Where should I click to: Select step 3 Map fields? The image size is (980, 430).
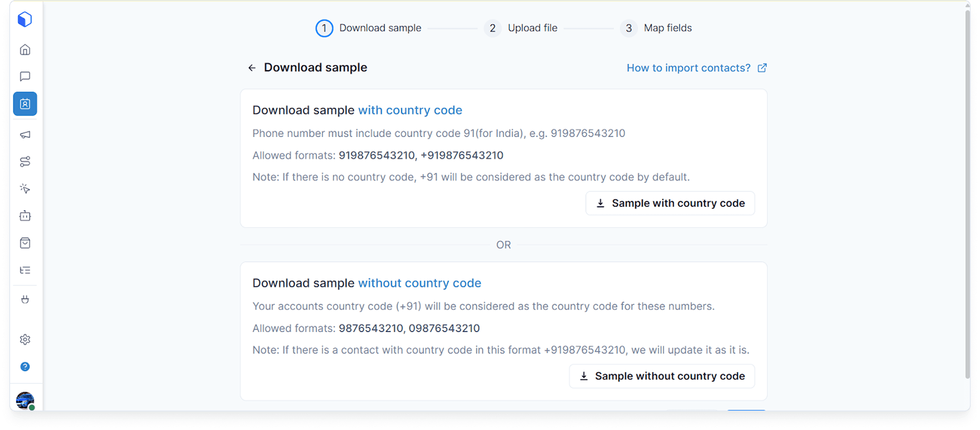point(656,28)
